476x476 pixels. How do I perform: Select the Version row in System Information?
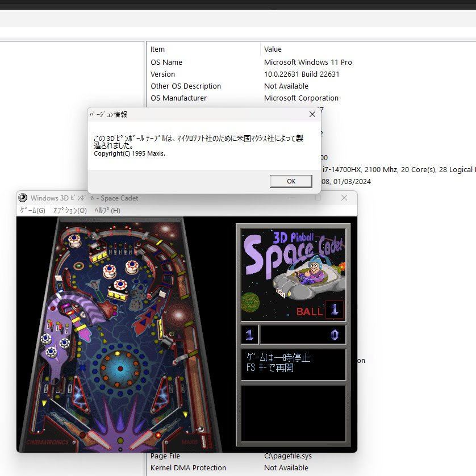click(311, 74)
